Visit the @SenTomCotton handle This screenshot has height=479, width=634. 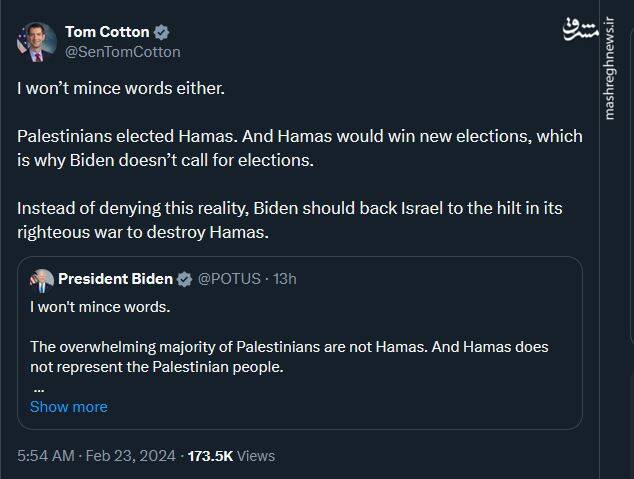tap(122, 51)
